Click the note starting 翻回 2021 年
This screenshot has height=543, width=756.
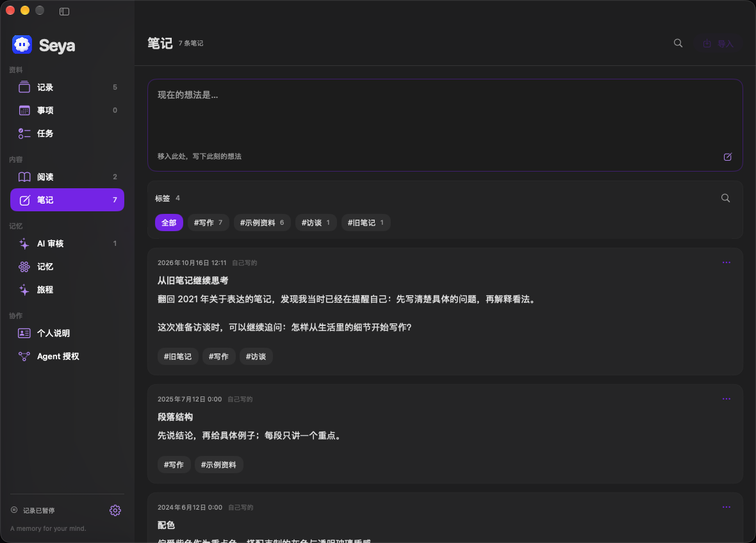[x=347, y=299]
